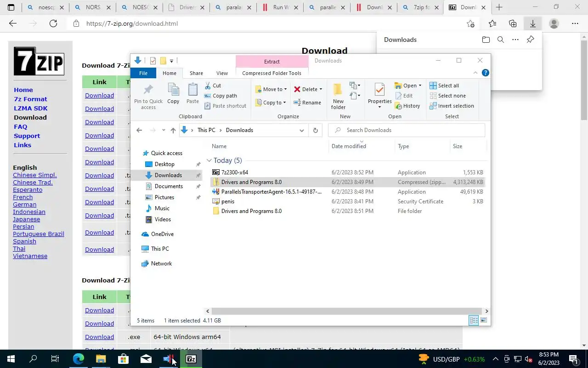588x368 pixels.
Task: Switch to the 7zip browser tab
Action: click(420, 7)
